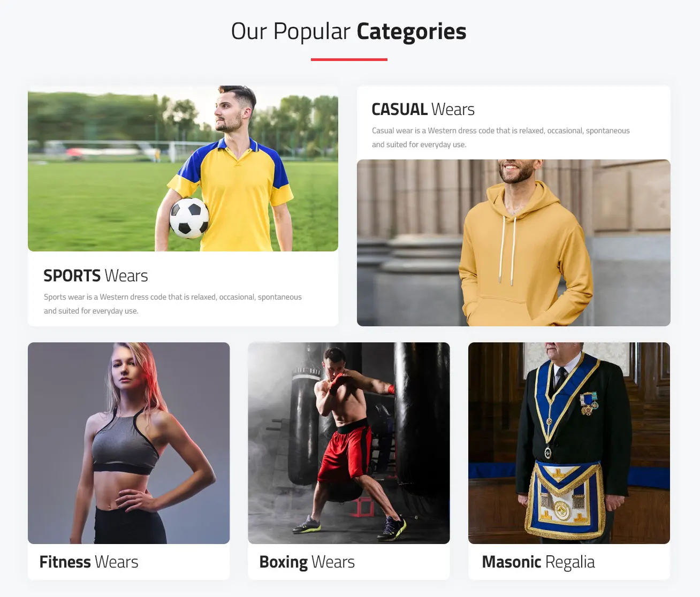
Task: Click the soccer ball in sports photo
Action: pos(189,218)
